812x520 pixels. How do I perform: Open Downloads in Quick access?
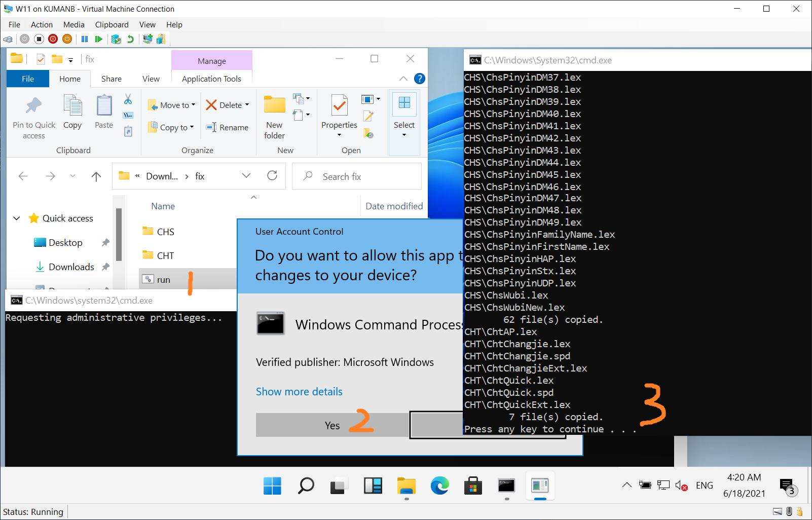[71, 267]
